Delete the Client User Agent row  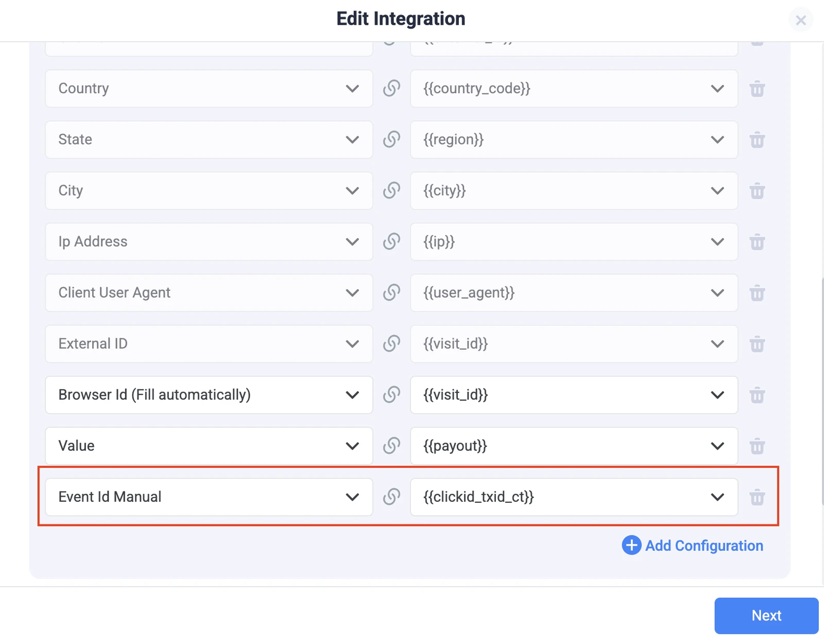[757, 293]
